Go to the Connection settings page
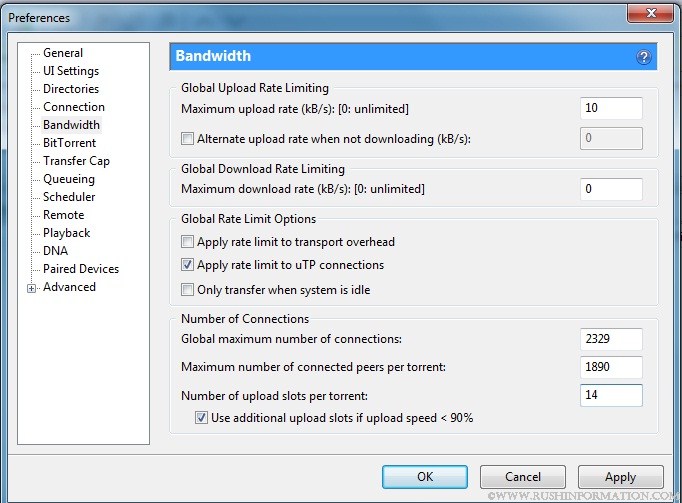This screenshot has height=503, width=682. pos(73,107)
